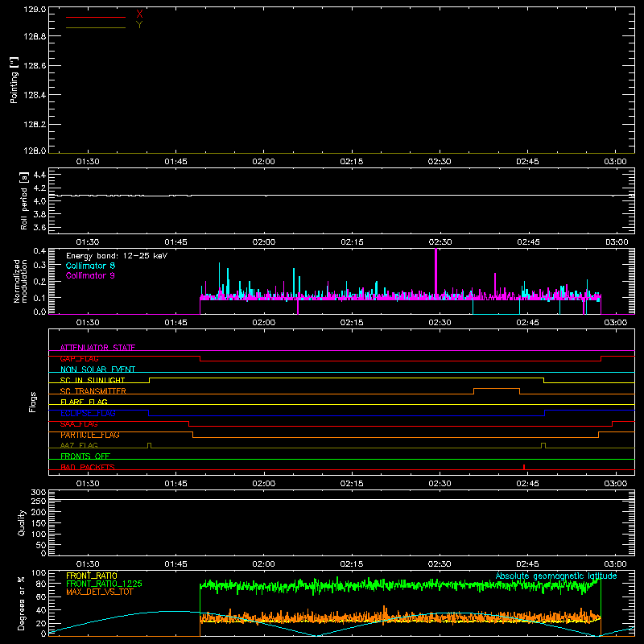Click 02:15 time label under Roll period plot

point(352,242)
